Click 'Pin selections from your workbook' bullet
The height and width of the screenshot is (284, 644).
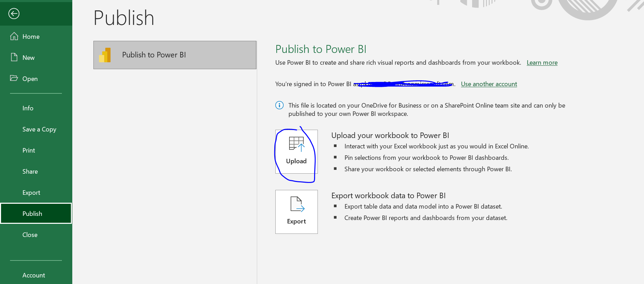pos(426,158)
